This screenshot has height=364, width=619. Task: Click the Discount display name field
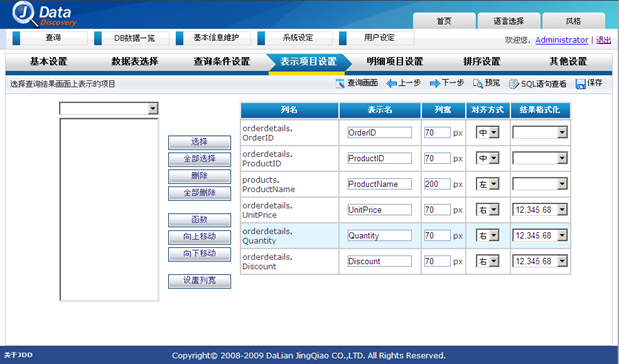pyautogui.click(x=379, y=261)
